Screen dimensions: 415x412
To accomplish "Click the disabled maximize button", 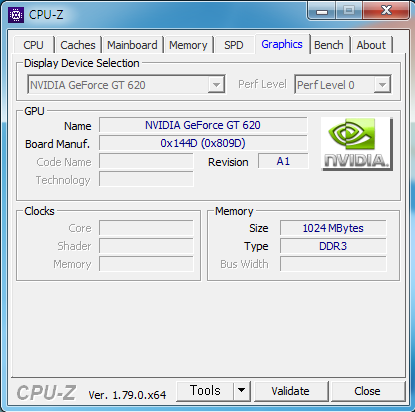I will point(349,11).
